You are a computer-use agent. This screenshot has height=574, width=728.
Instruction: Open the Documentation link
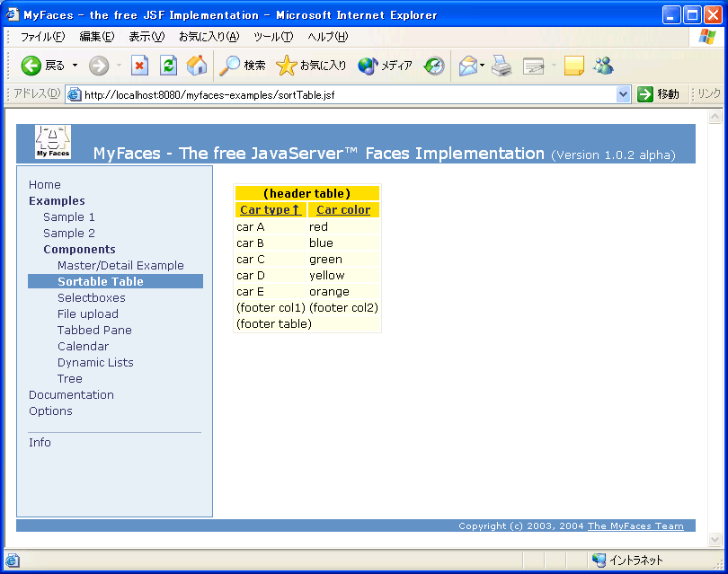pos(71,395)
